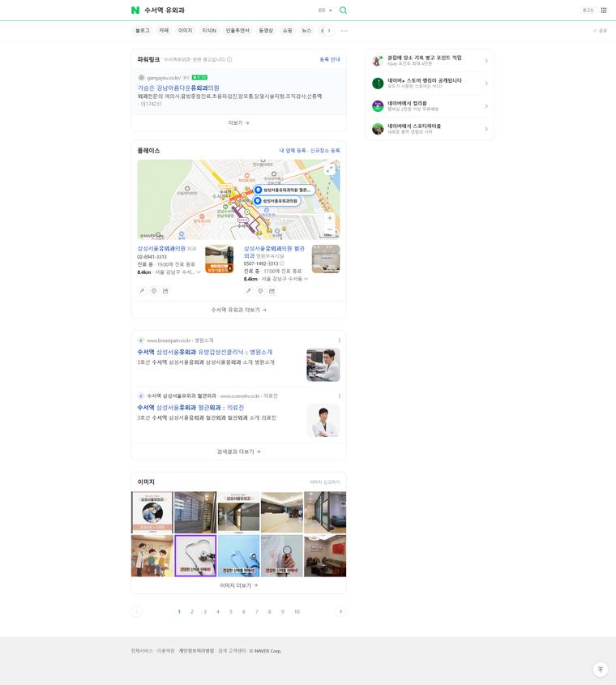Image resolution: width=616 pixels, height=685 pixels.
Task: Click 이미지 신고하기 link
Action: tap(324, 482)
